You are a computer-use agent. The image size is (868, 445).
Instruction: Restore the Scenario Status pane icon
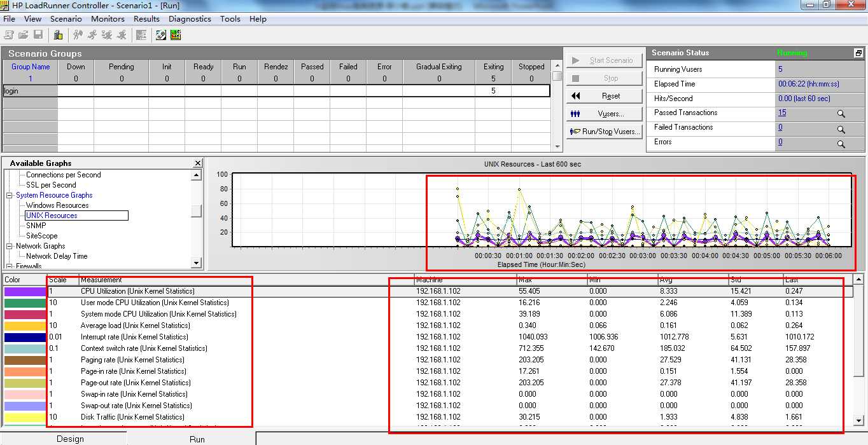coord(858,53)
